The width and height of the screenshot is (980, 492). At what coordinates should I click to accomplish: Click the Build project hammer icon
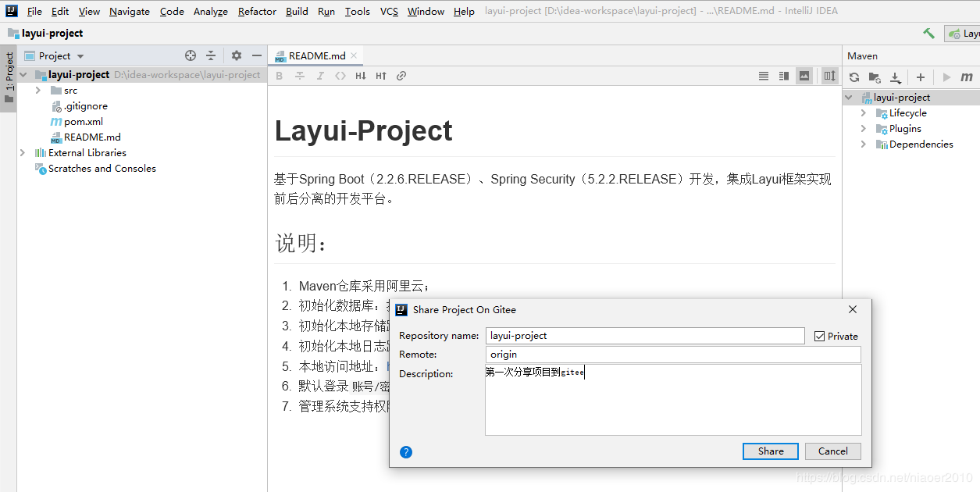coord(928,34)
